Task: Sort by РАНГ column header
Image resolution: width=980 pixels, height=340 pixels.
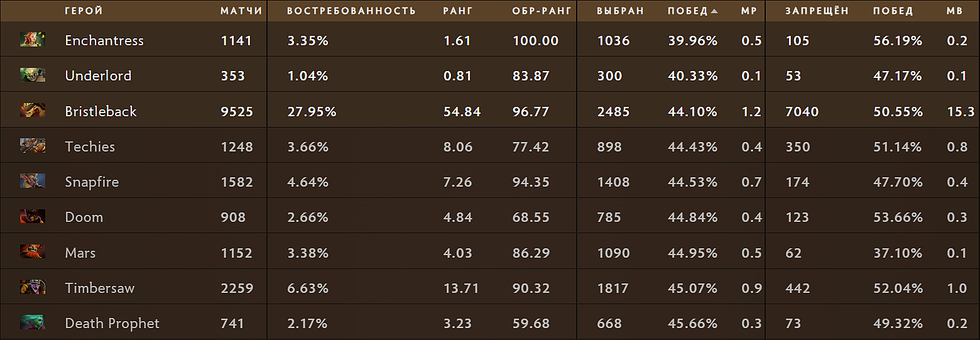Action: pyautogui.click(x=457, y=11)
